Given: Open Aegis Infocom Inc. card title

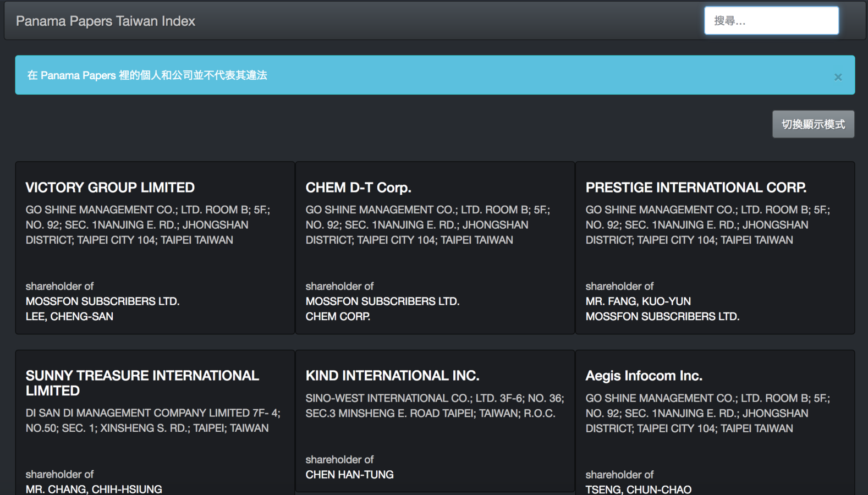Looking at the screenshot, I should tap(644, 376).
